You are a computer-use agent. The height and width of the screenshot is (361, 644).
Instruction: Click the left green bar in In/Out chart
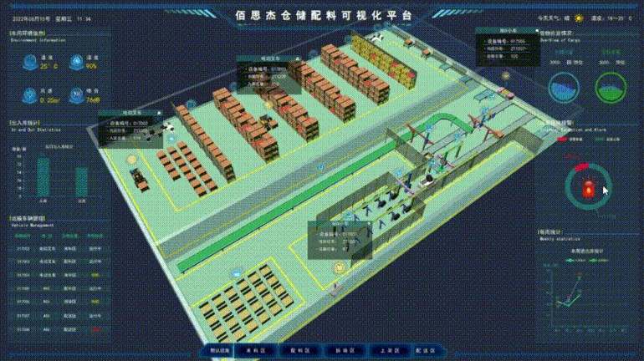click(43, 177)
